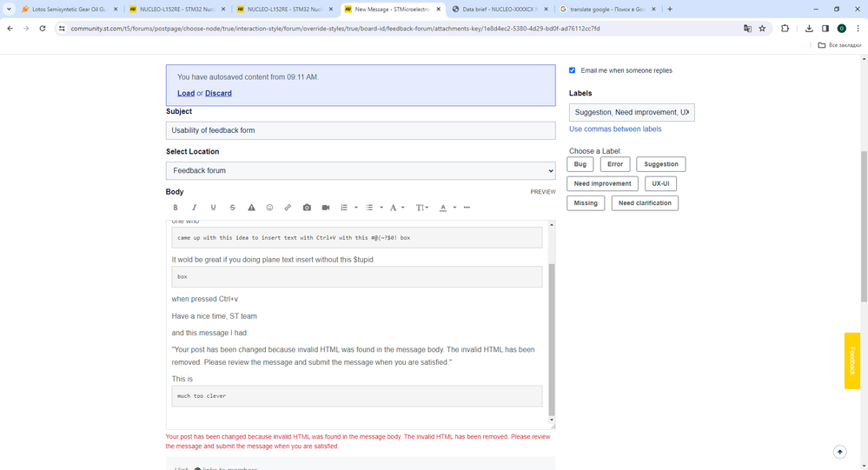
Task: Toggle Email me when someone replies checkbox
Action: (573, 70)
